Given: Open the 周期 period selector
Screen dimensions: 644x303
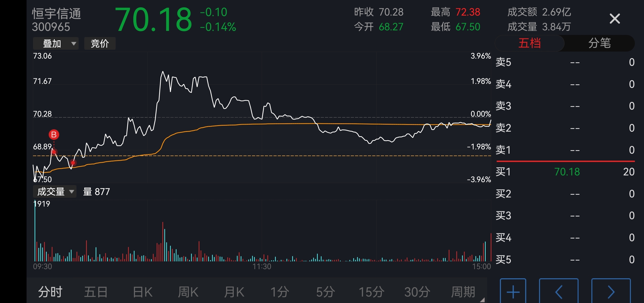Looking at the screenshot, I should pos(463,292).
